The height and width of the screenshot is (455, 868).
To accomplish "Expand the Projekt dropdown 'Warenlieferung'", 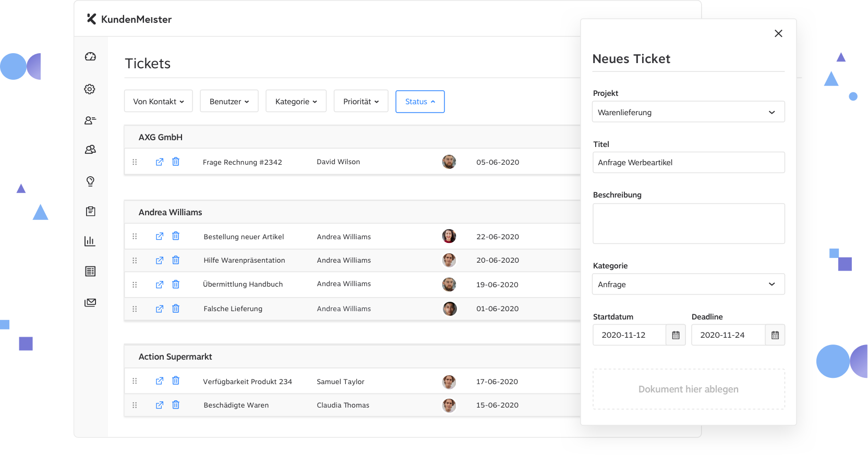I will (x=688, y=112).
